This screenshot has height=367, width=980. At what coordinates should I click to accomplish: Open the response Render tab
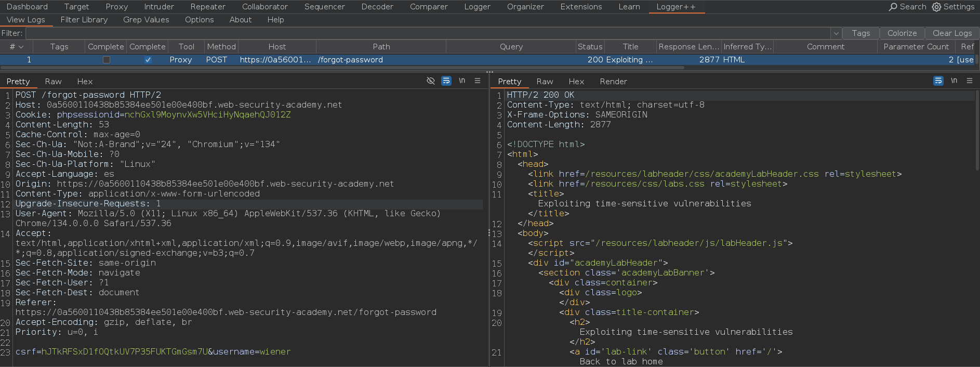click(x=613, y=82)
